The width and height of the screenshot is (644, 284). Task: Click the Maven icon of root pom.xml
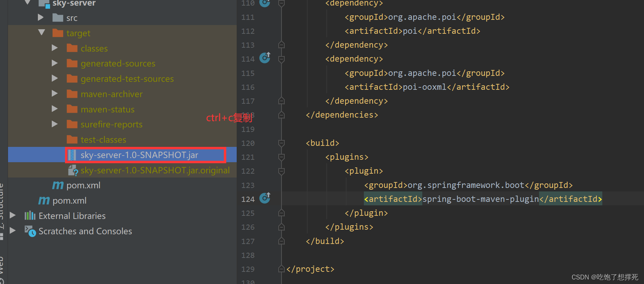click(44, 200)
